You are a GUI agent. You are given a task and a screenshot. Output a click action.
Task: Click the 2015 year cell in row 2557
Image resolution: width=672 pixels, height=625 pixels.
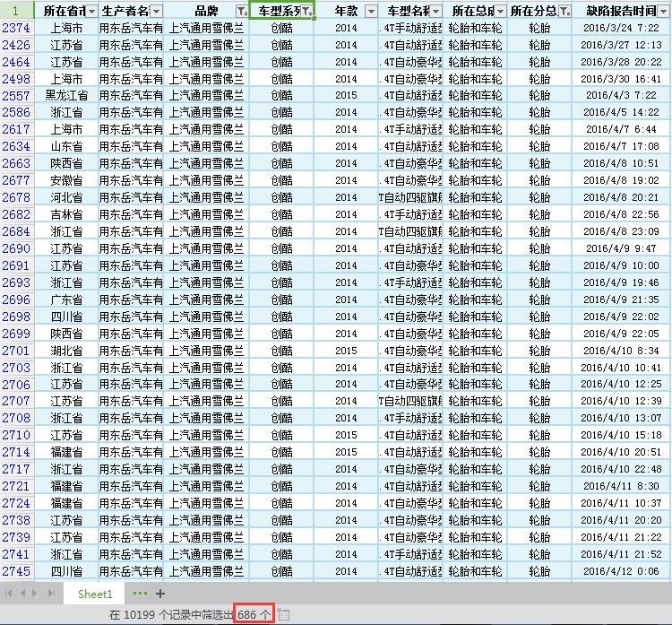coord(346,95)
